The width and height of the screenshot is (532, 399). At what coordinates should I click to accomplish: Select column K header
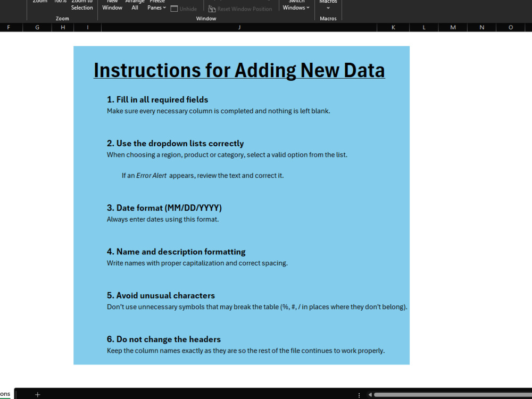click(x=393, y=28)
